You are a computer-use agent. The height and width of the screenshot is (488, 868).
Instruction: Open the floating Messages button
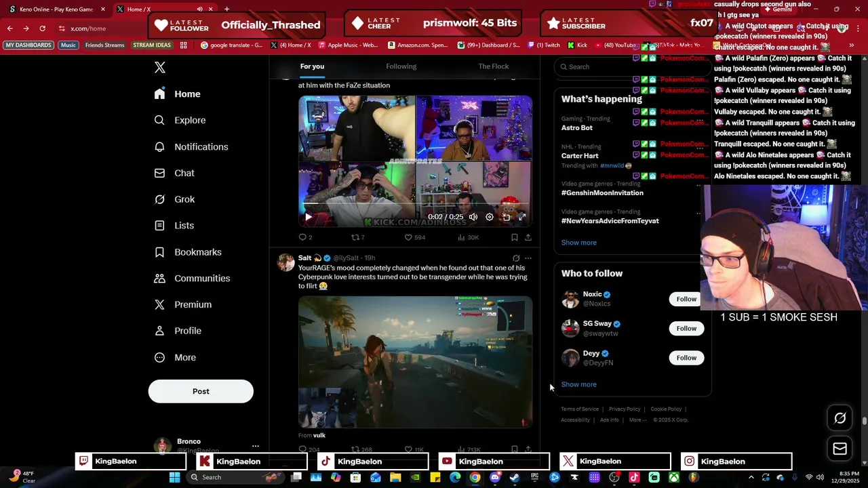tap(840, 449)
